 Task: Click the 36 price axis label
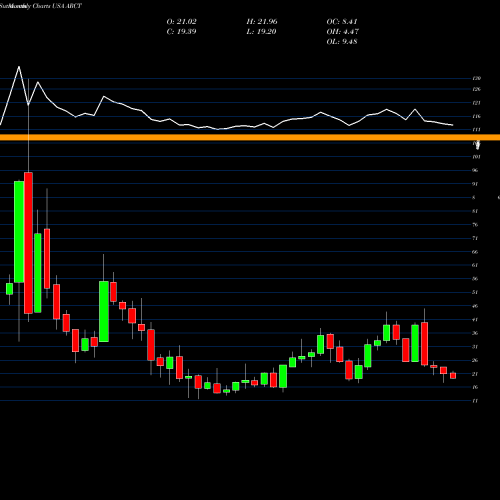(x=475, y=333)
